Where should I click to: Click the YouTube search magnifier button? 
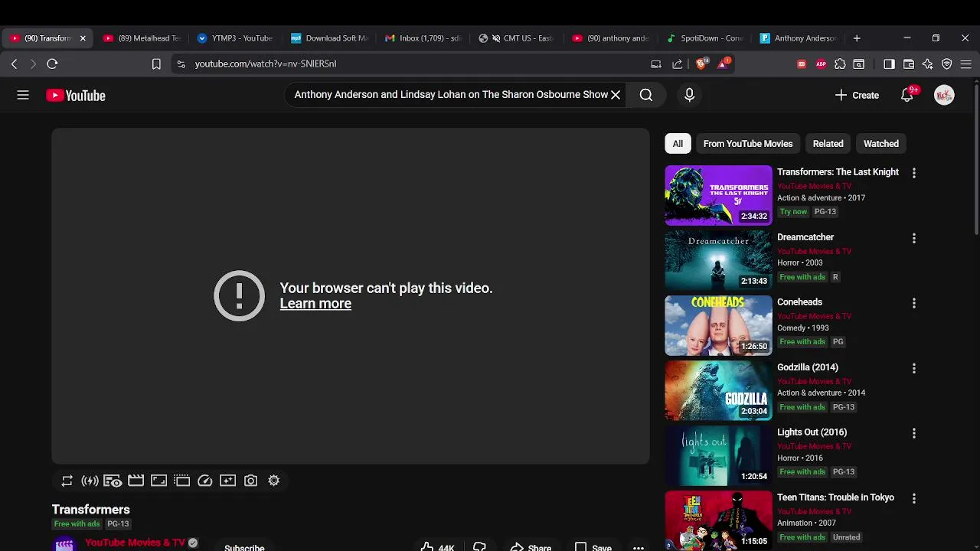coord(646,95)
